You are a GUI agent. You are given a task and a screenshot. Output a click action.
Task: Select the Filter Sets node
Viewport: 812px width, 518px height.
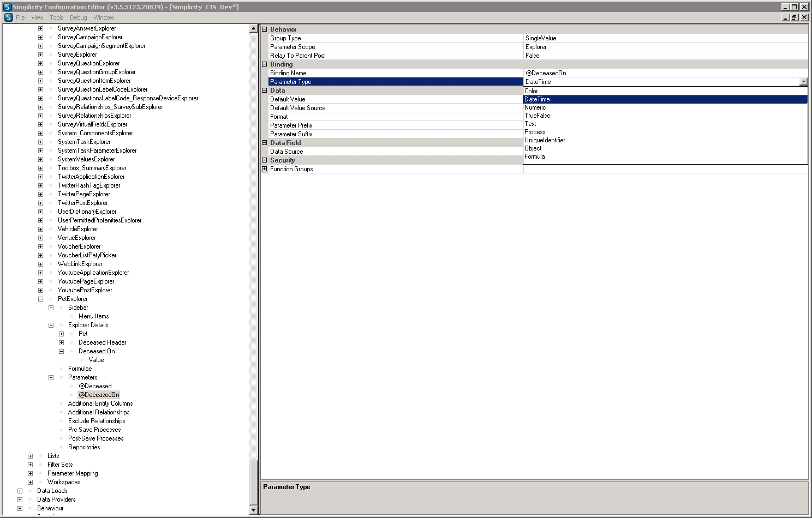coord(60,465)
